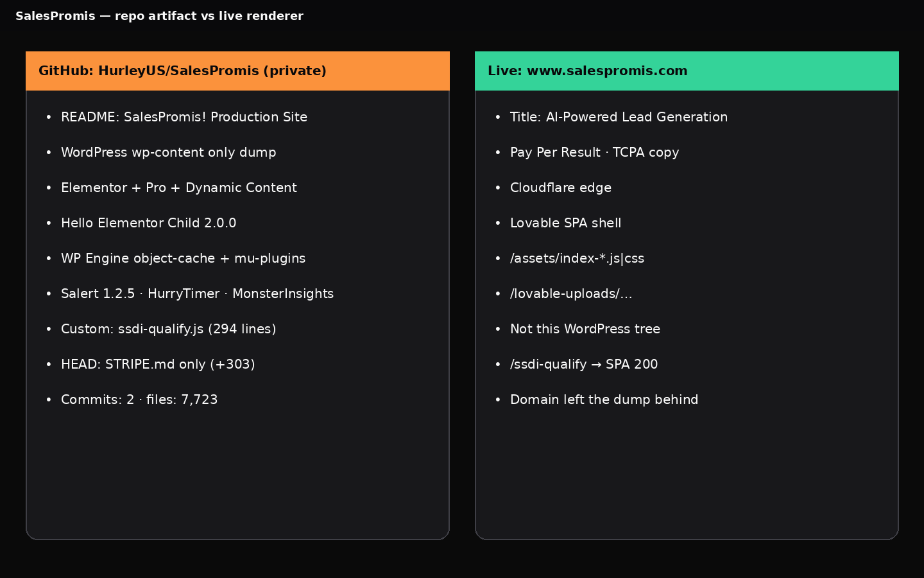Click 'README: SalesPromis! Production Site' line
This screenshot has width=924, height=578.
[184, 117]
